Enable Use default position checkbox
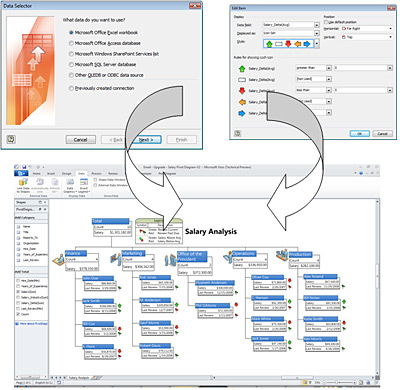400x390 pixels. pos(326,22)
